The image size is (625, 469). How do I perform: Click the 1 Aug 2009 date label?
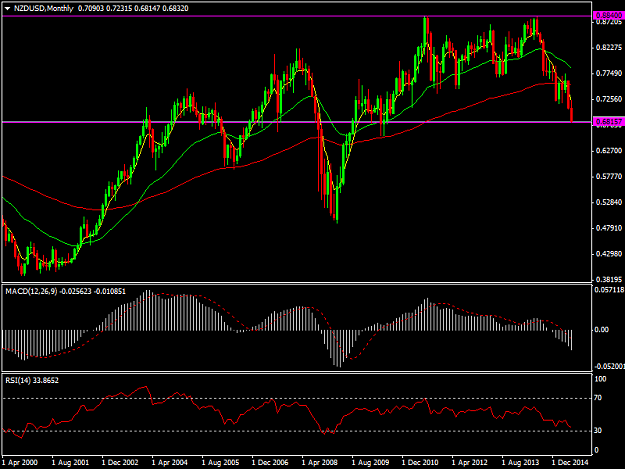tap(370, 463)
